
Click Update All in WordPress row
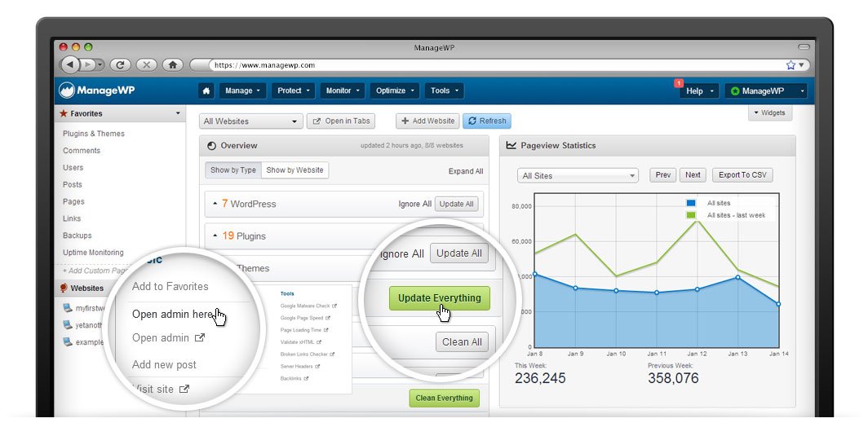coord(456,204)
